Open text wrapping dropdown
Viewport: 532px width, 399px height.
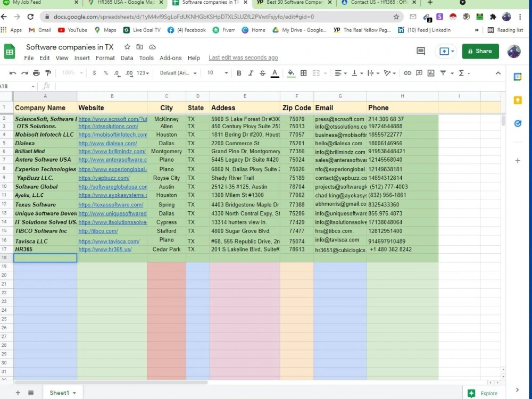coord(373,73)
